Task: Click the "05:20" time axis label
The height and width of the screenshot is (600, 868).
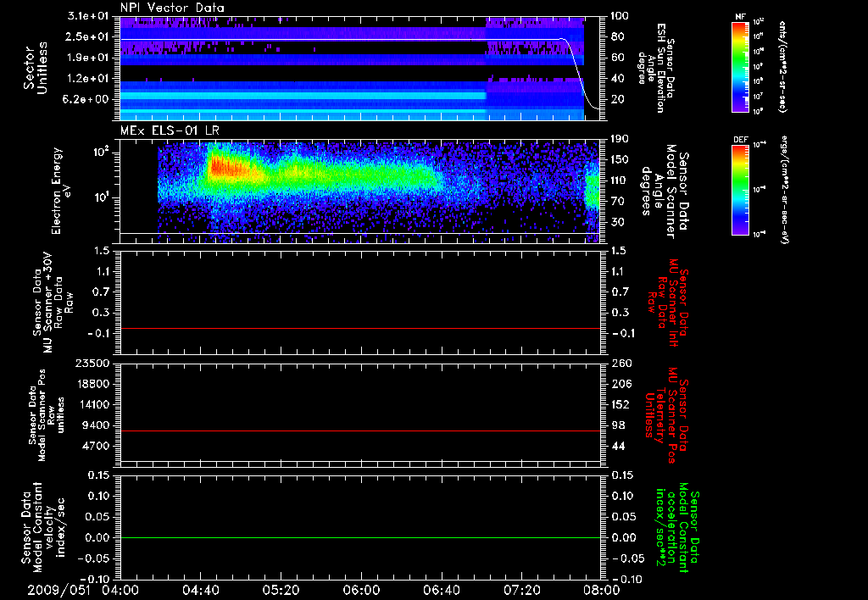Action: pyautogui.click(x=281, y=590)
